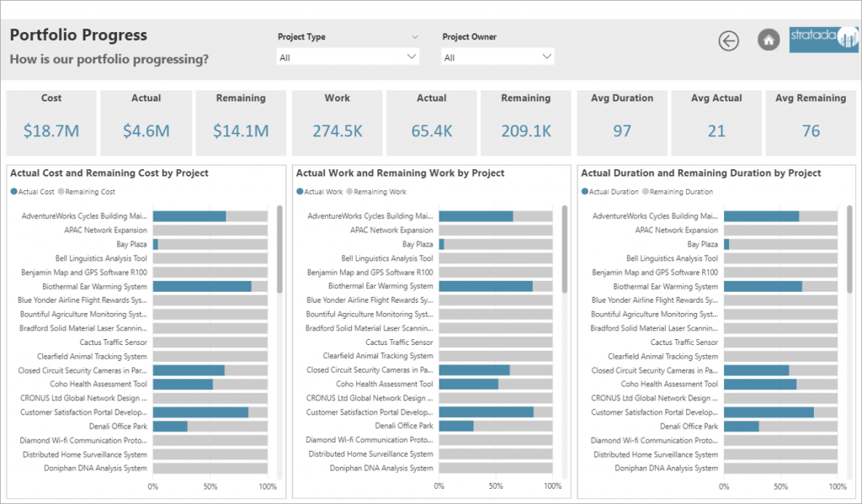This screenshot has width=862, height=504.
Task: Open the Project Owner 'All' dropdown
Action: tap(498, 57)
